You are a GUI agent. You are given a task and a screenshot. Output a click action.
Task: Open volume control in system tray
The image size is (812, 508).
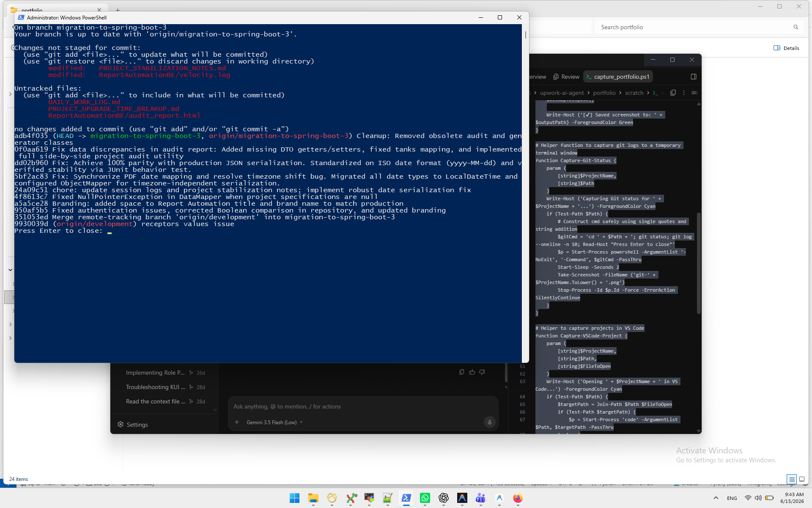click(x=758, y=498)
